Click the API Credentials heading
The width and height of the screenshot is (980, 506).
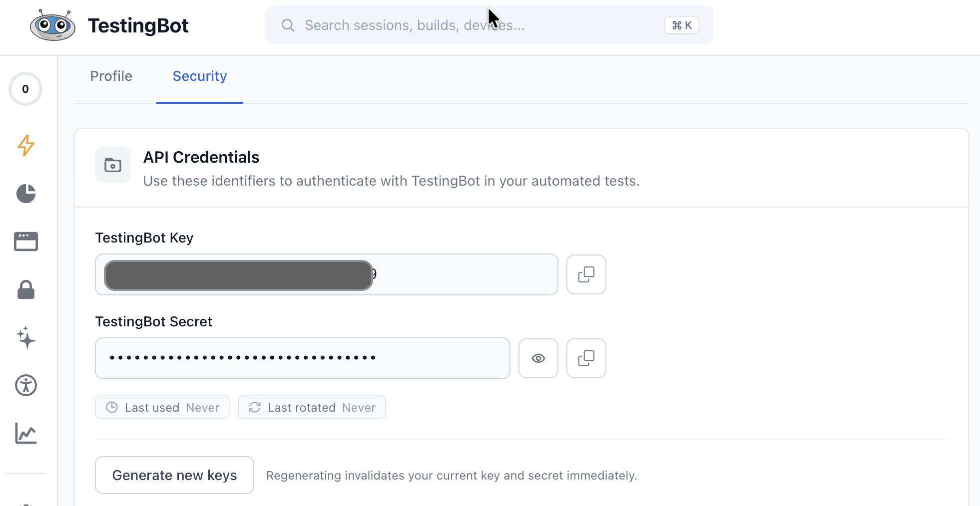(x=201, y=157)
